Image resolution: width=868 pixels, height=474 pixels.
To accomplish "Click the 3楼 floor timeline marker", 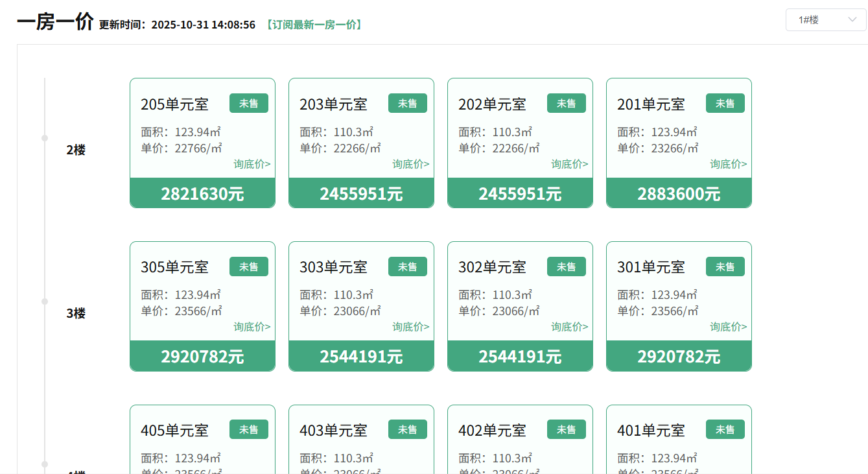I will point(45,302).
